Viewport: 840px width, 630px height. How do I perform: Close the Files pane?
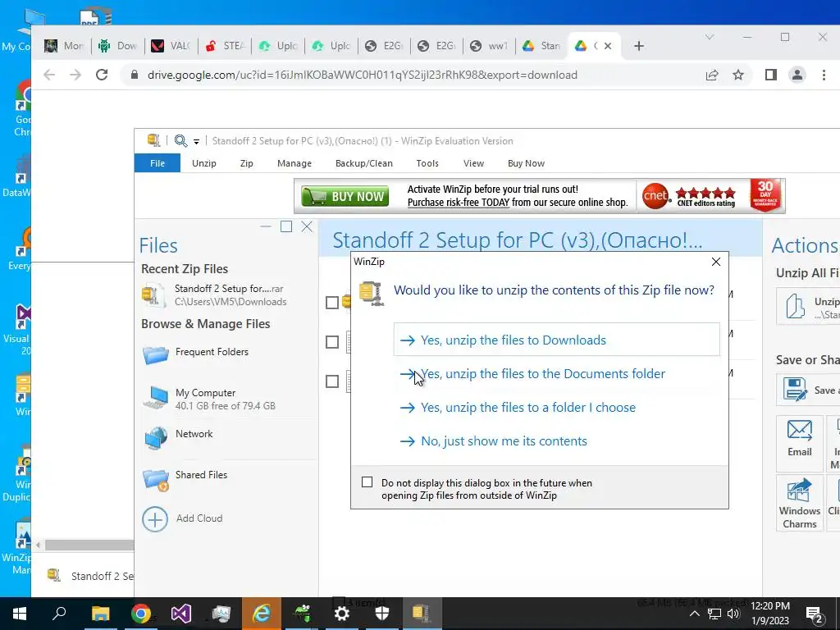(307, 226)
